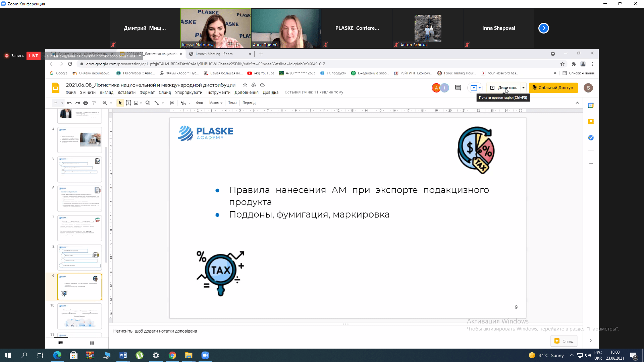Screen dimensions: 644x362
Task: Redo the last action in Slides
Action: [77, 103]
